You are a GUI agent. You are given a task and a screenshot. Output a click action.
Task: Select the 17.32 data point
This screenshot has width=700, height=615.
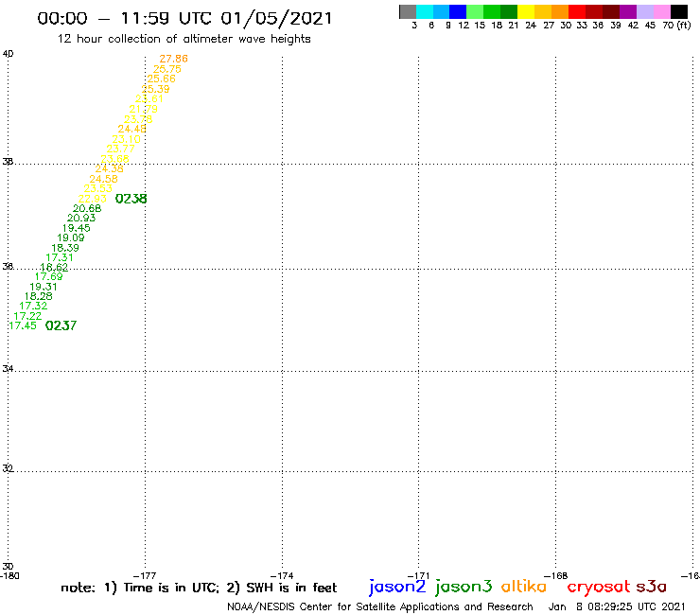click(33, 306)
